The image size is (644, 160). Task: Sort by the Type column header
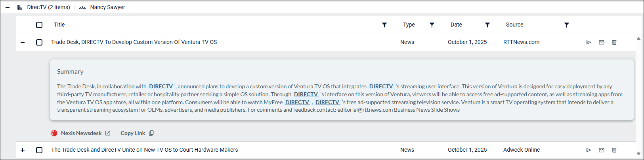(x=409, y=25)
